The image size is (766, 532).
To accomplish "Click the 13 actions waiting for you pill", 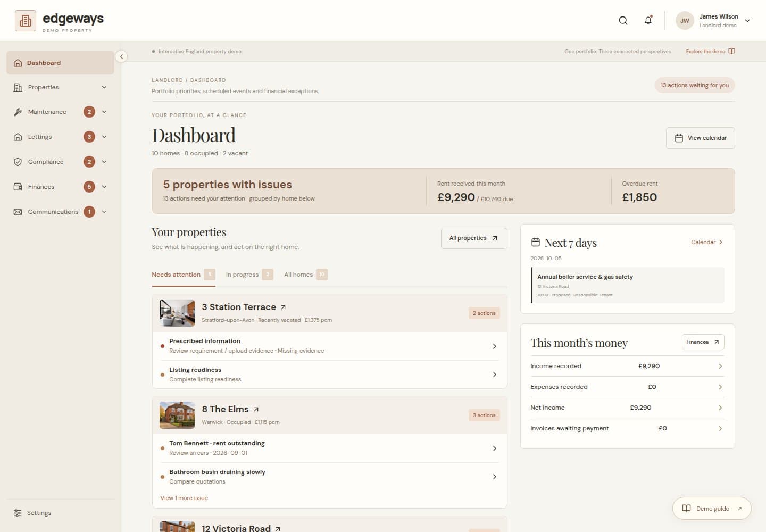I will pyautogui.click(x=695, y=85).
